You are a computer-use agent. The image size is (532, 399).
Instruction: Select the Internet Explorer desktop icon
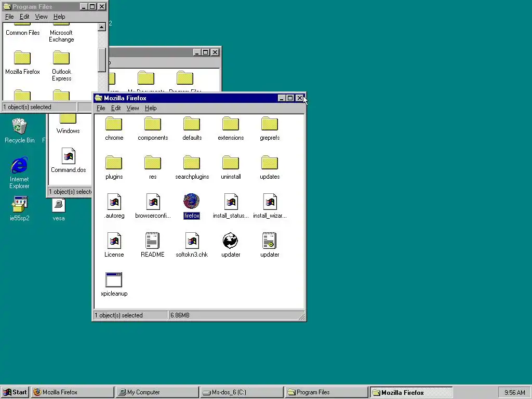click(19, 165)
